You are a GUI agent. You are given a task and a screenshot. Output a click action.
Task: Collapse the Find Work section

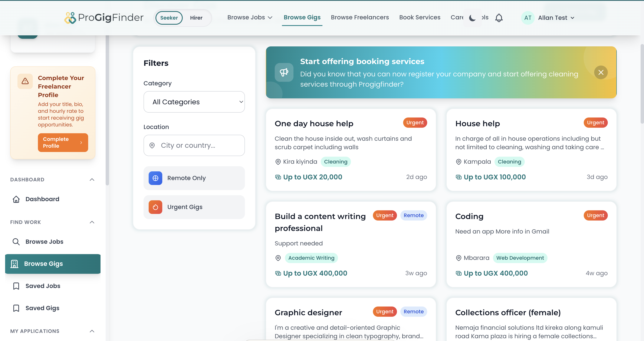pyautogui.click(x=92, y=222)
